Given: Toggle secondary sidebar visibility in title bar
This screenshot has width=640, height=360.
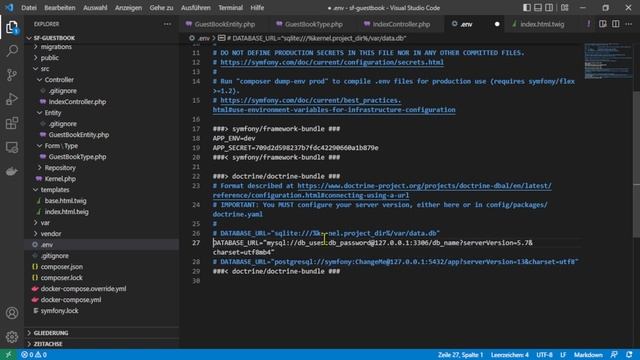Looking at the screenshot, I should click(x=549, y=8).
